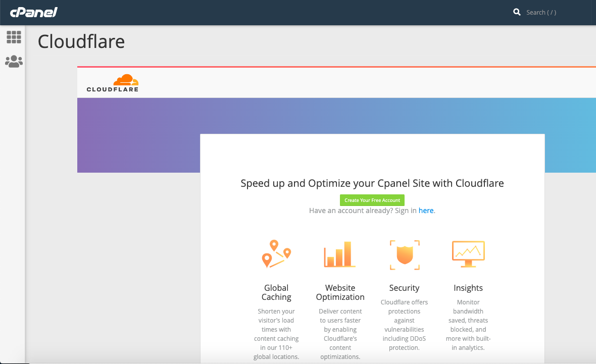The image size is (596, 364).
Task: Open the user manager people icon
Action: point(14,62)
